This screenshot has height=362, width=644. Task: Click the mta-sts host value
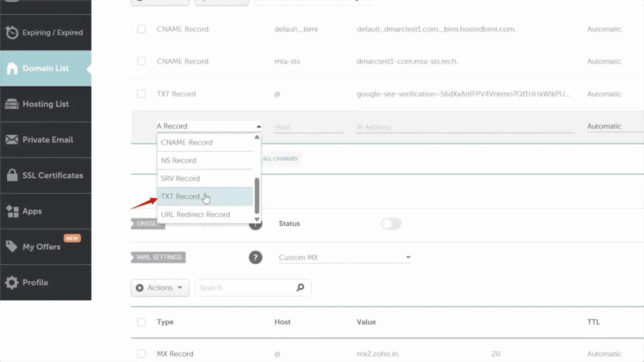[287, 61]
